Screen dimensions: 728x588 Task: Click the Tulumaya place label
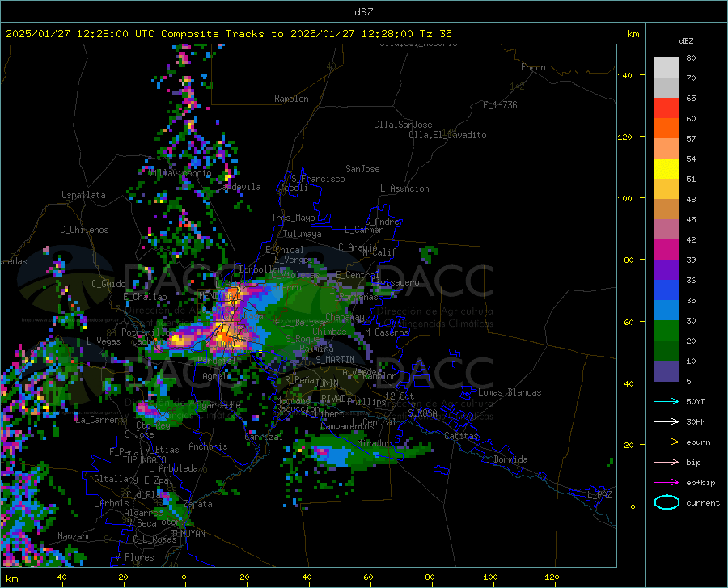point(303,234)
